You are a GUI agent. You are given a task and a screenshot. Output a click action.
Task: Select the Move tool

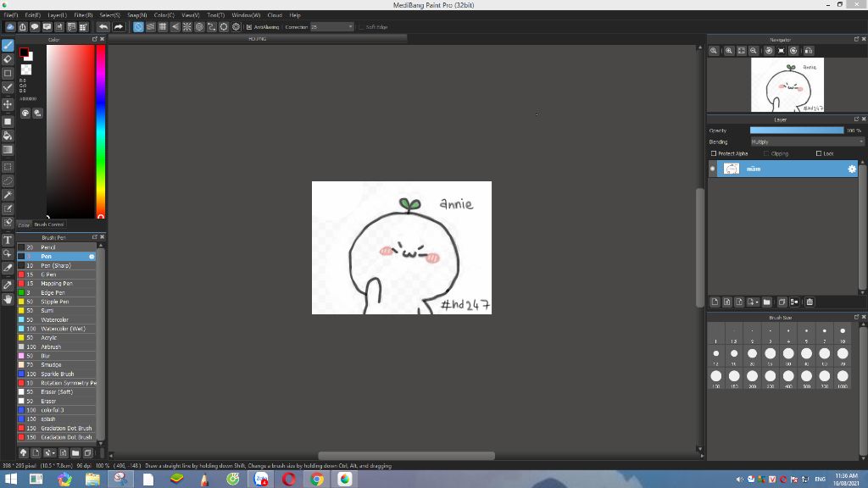8,104
